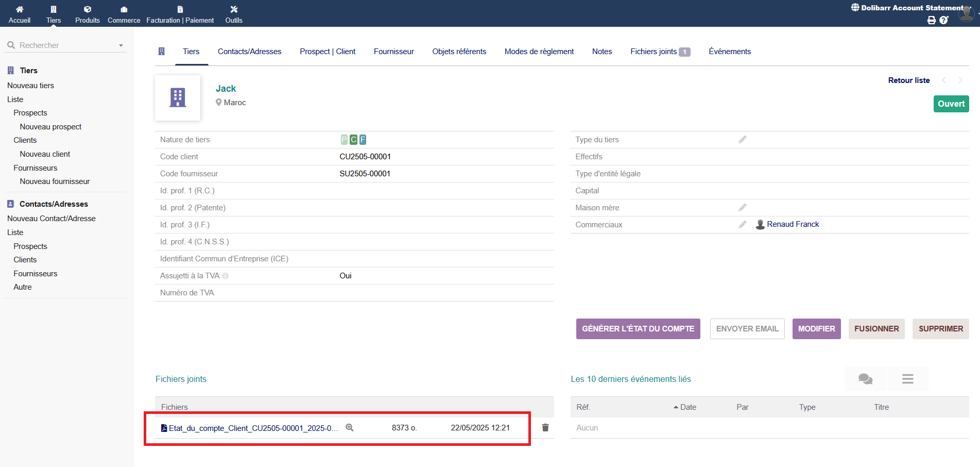Open the Outils tools menu
Image resolution: width=980 pixels, height=467 pixels.
234,14
